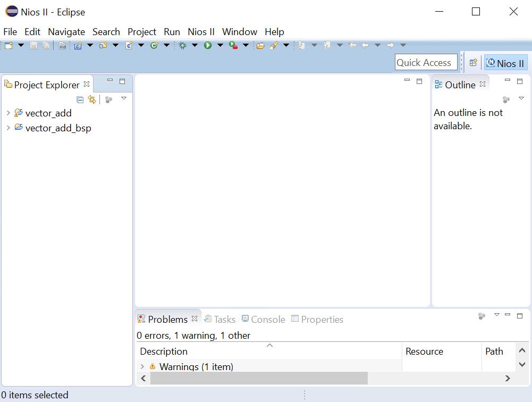Close the Outline view

point(483,84)
